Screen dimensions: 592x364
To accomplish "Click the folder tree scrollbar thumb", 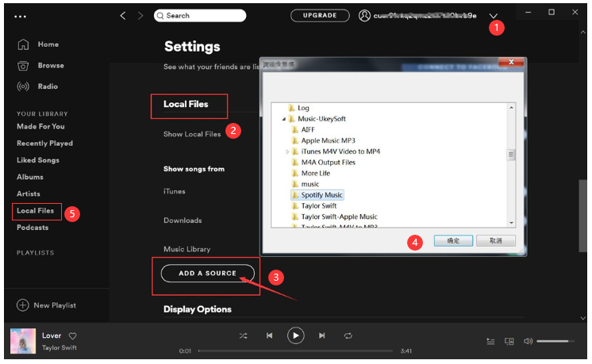I will 511,155.
